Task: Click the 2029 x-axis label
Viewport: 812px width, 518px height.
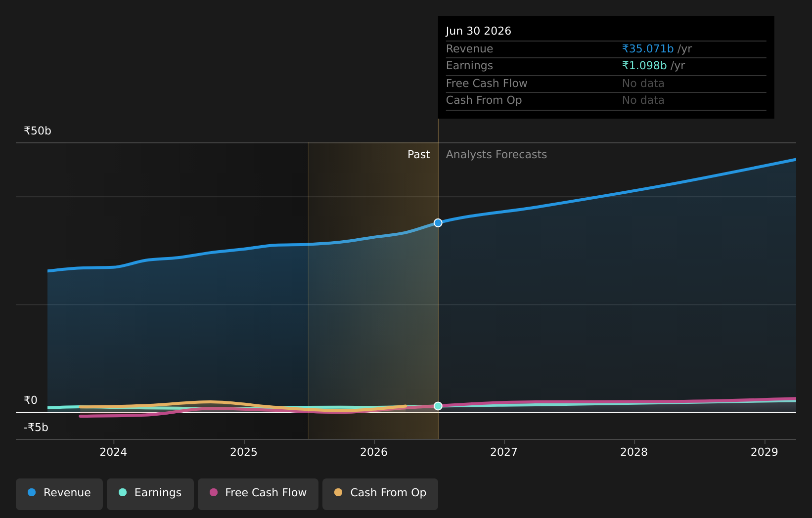Action: [765, 452]
